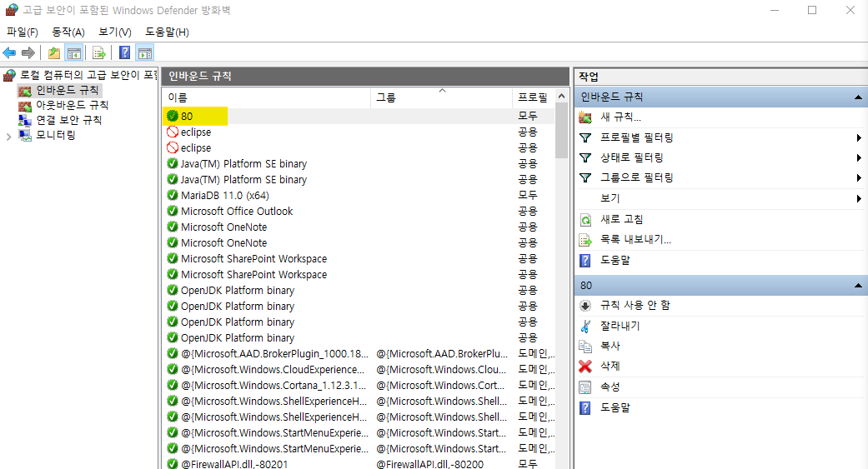Open the 상태로 필터링 submenu arrow
The height and width of the screenshot is (469, 868).
859,157
